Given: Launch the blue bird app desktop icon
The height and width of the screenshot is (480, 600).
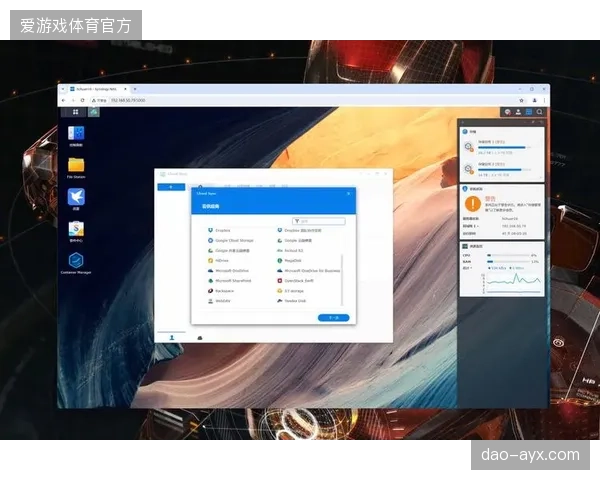Looking at the screenshot, I should click(x=76, y=199).
